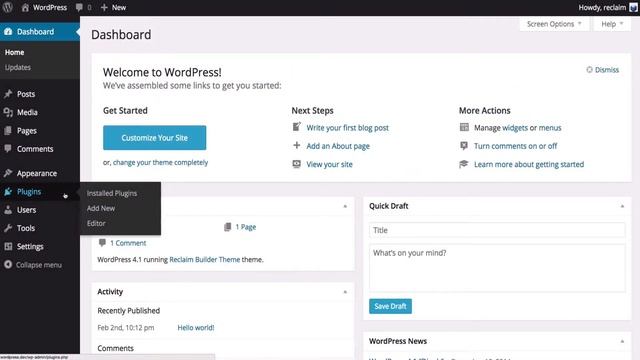Viewport: 640px width, 360px height.
Task: Open the Add an About page link
Action: (x=338, y=146)
